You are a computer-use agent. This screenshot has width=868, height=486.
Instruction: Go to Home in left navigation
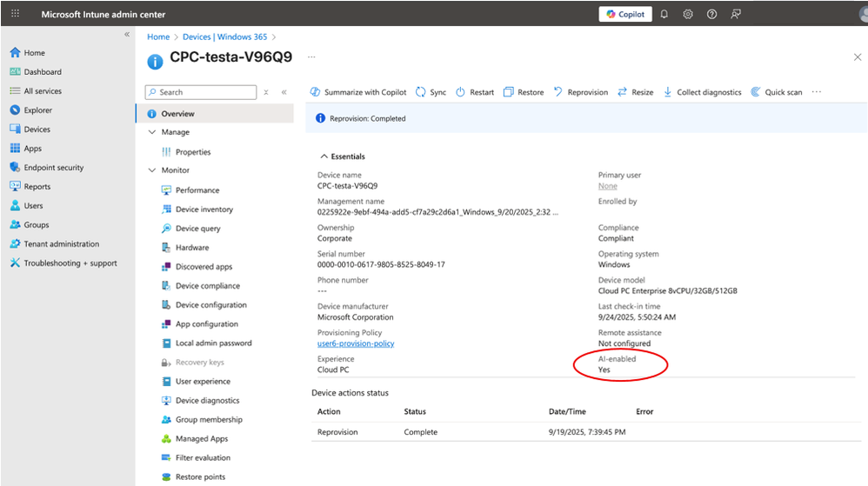tap(28, 52)
